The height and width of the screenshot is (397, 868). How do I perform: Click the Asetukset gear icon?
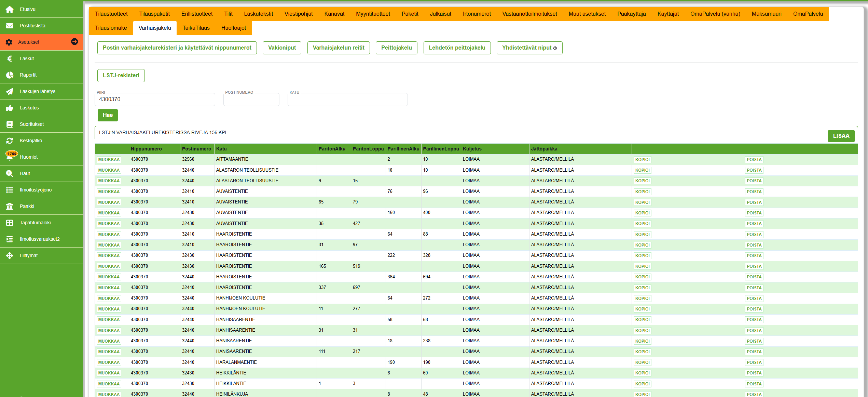tap(9, 42)
